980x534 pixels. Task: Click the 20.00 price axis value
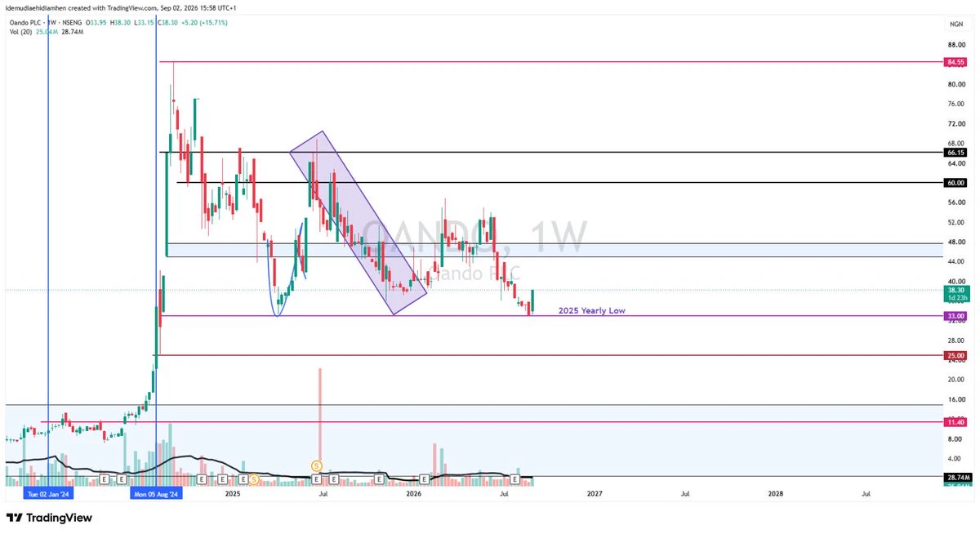955,380
